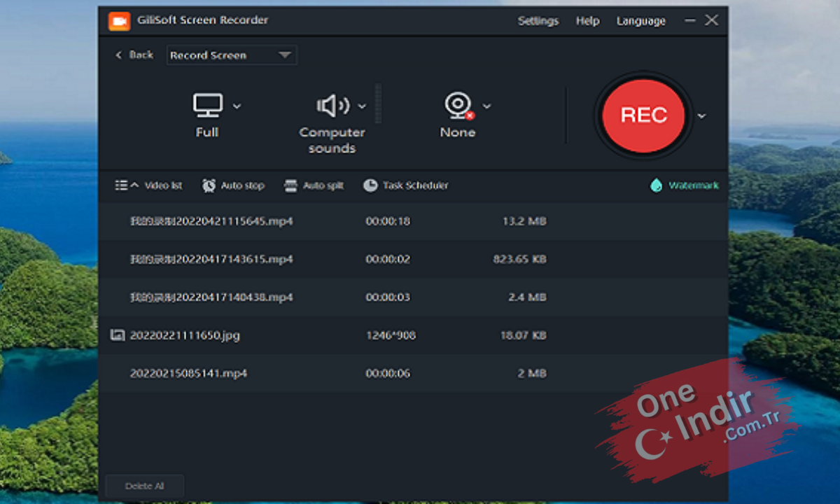Viewport: 840px width, 504px height.
Task: Click the 00:00:06 duration value
Action: pos(388,373)
